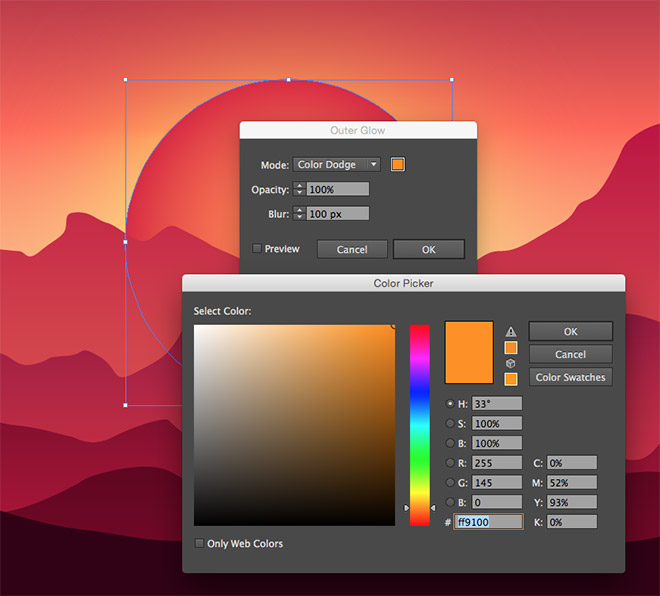Image resolution: width=660 pixels, height=596 pixels.
Task: Click OK in the Outer Glow dialog
Action: [x=429, y=249]
